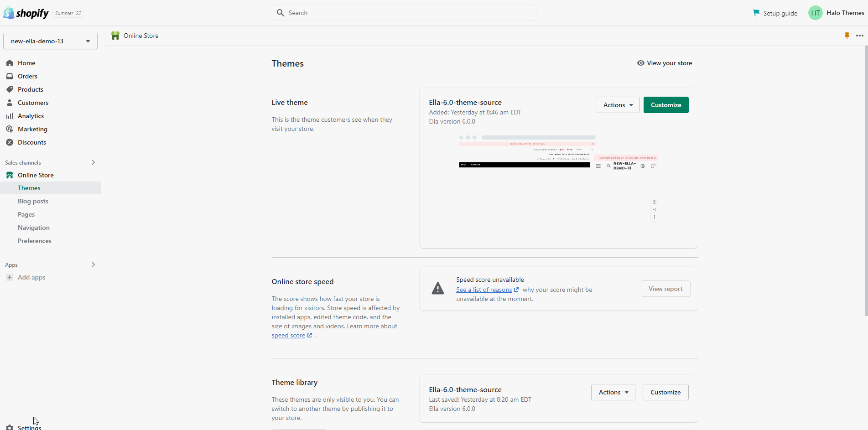Click the green Customize button
This screenshot has height=430, width=868.
pyautogui.click(x=666, y=105)
